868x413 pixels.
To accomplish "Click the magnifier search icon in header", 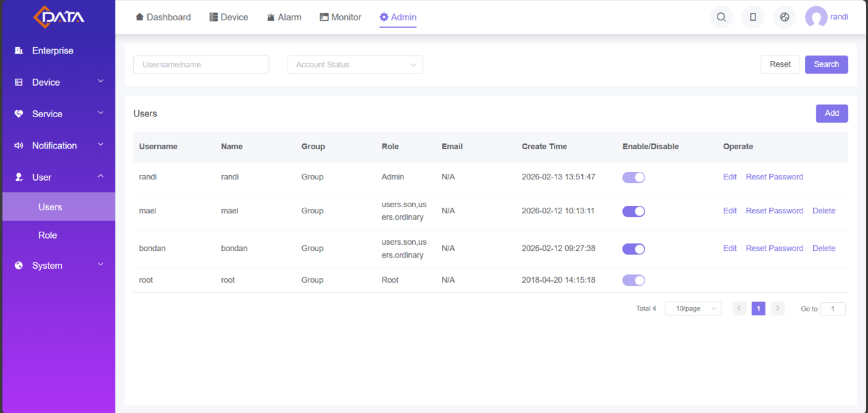I will tap(721, 18).
